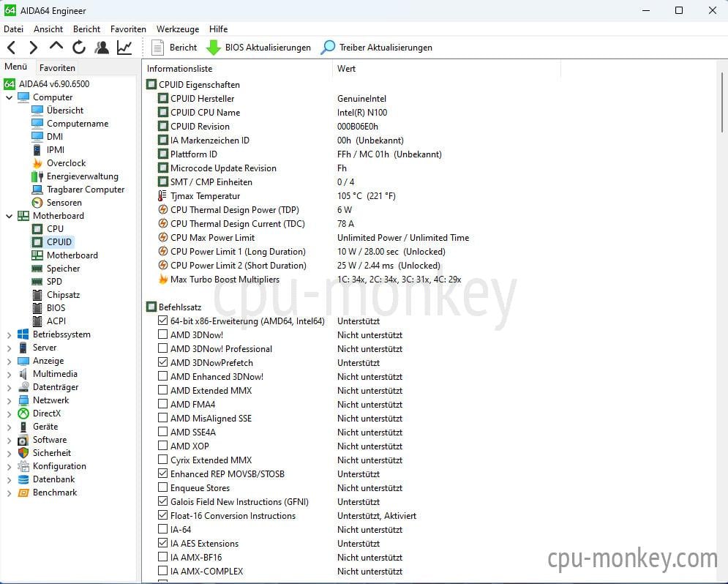
Task: Open the Ansicht menu
Action: click(x=48, y=29)
